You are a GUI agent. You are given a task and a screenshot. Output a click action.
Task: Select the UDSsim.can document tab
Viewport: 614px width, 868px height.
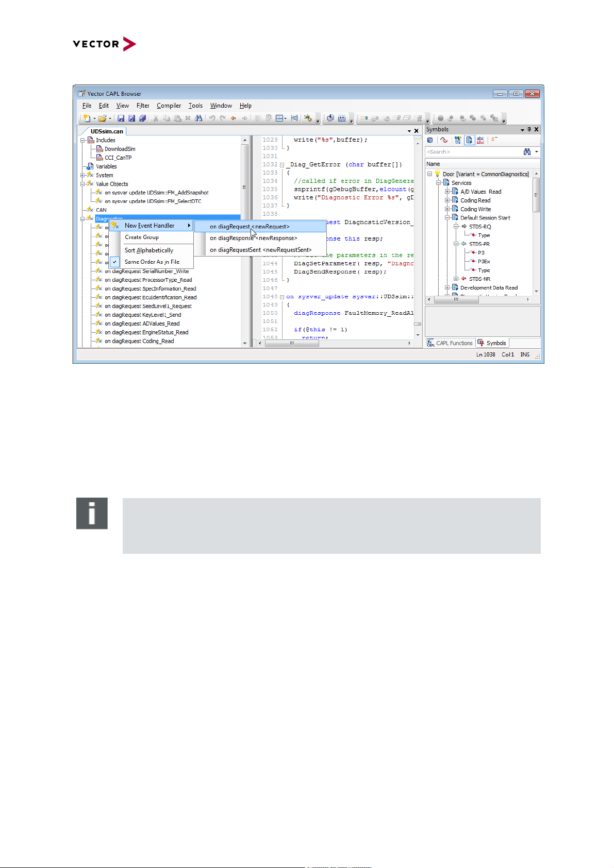pyautogui.click(x=107, y=131)
